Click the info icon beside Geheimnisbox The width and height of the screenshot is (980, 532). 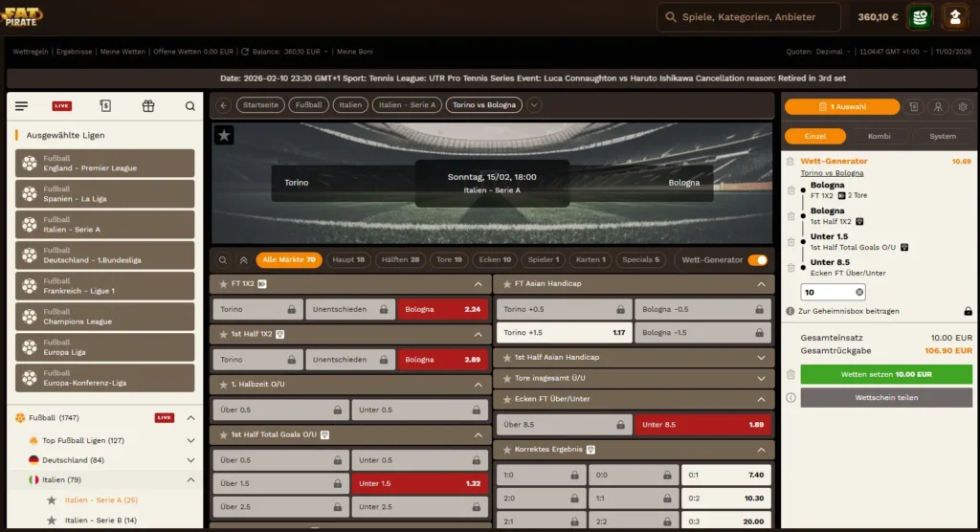coord(790,311)
